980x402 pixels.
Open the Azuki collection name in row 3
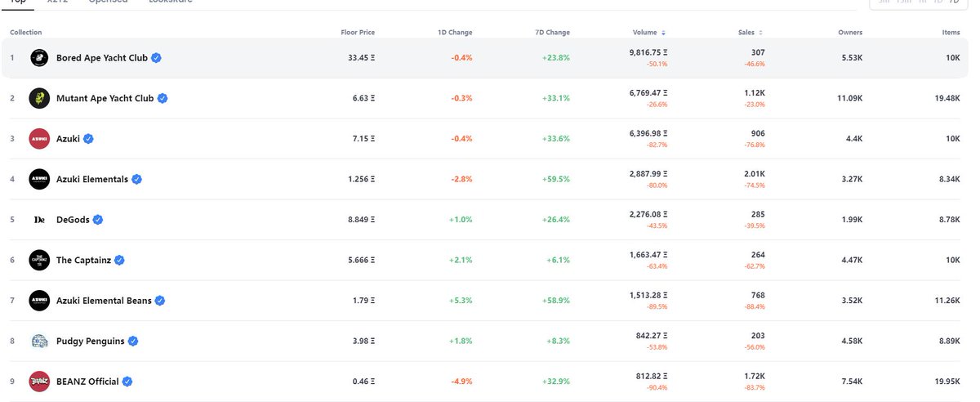[69, 139]
